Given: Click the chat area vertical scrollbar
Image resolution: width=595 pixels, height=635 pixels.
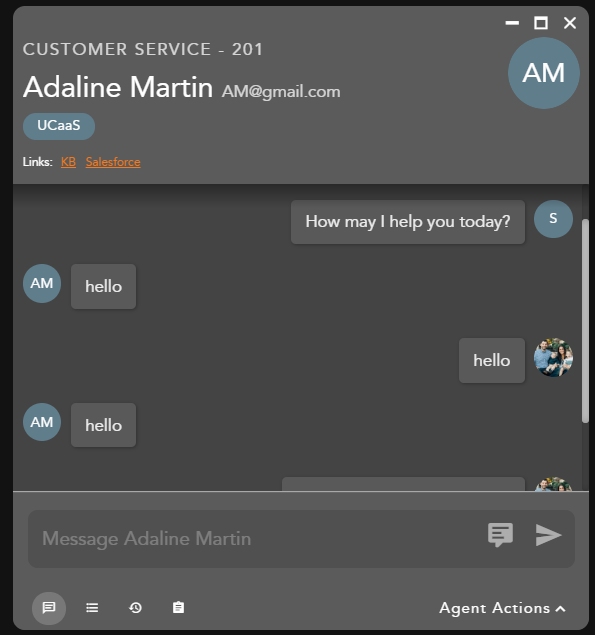Looking at the screenshot, I should [585, 321].
